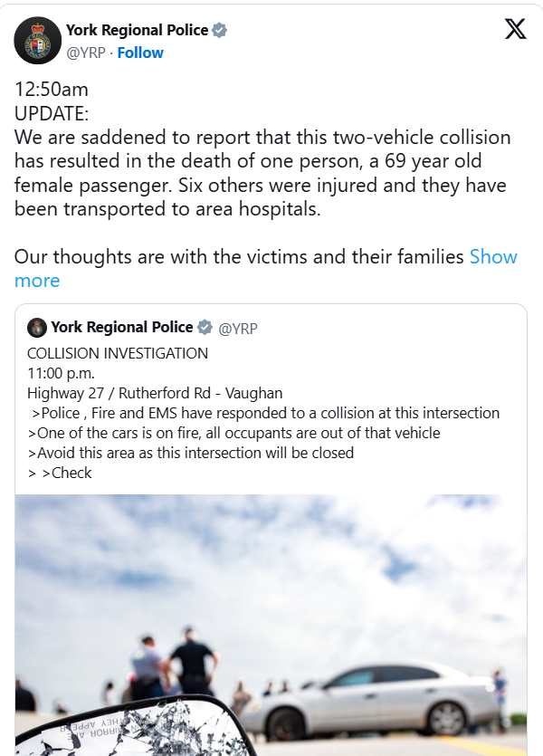This screenshot has height=756, width=543.
Task: Expand the post with Show more
Action: click(493, 256)
